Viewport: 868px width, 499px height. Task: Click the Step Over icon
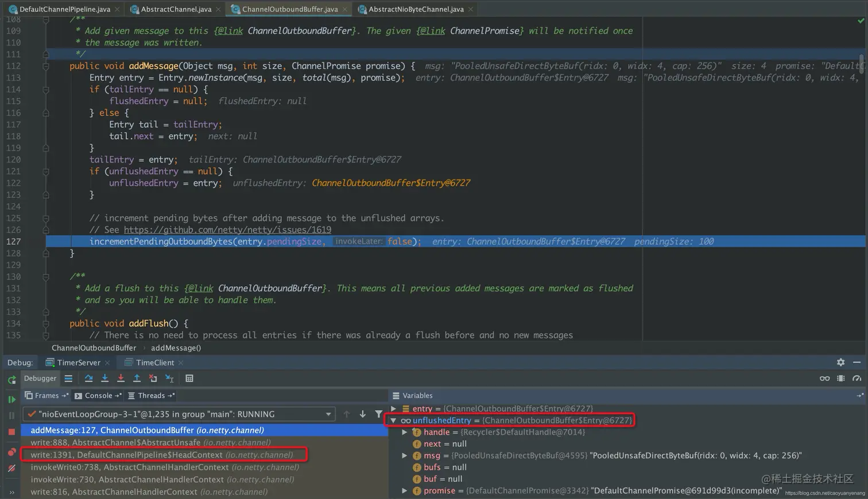pyautogui.click(x=88, y=379)
